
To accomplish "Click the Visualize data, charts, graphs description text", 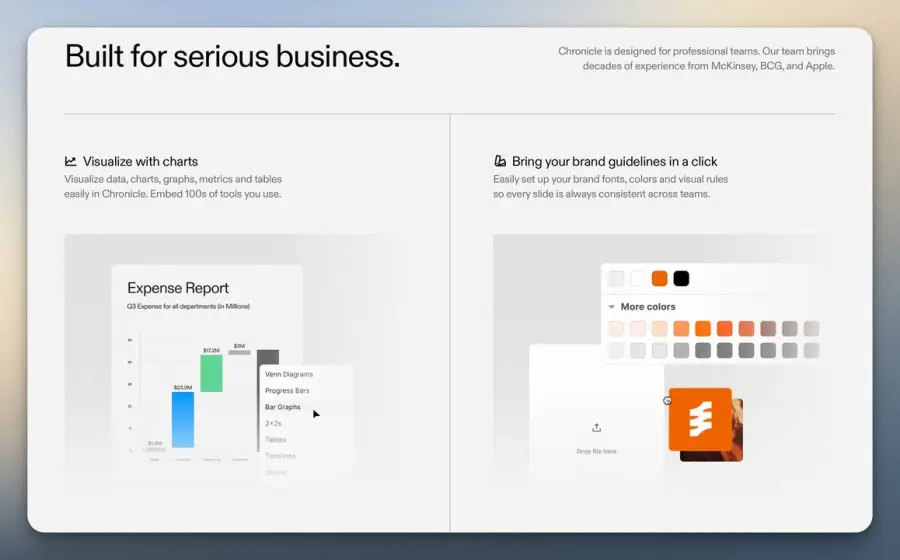I will point(173,186).
